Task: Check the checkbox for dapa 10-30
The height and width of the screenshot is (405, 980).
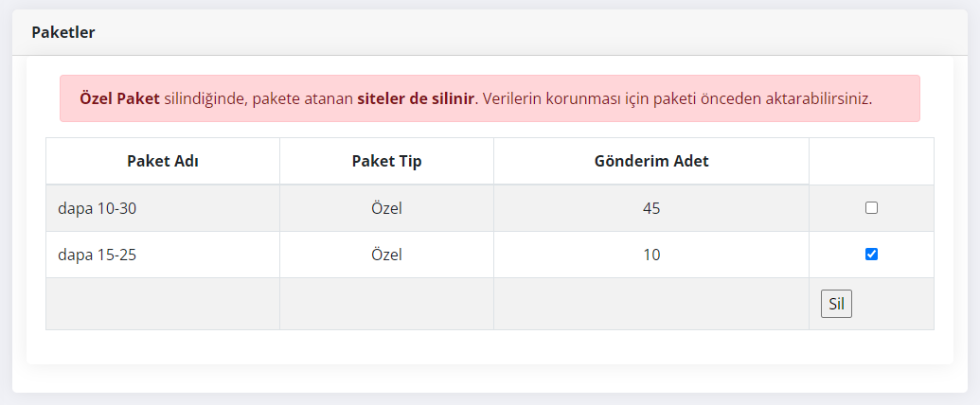Action: [x=871, y=208]
